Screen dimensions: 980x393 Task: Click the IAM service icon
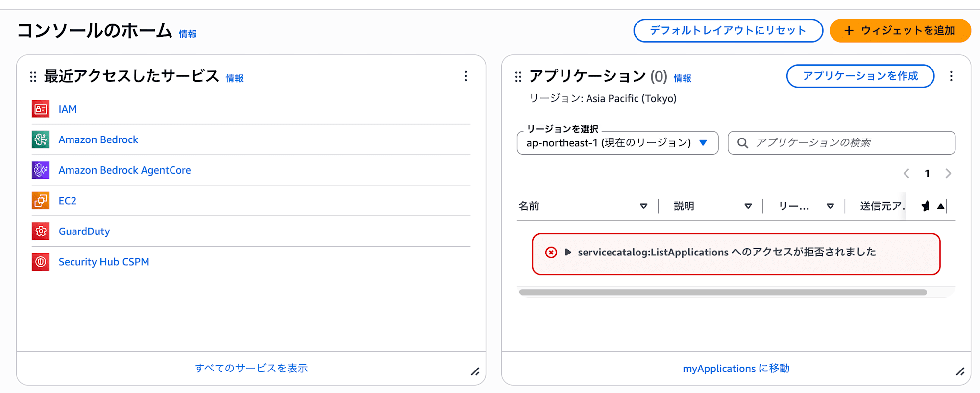(x=41, y=109)
